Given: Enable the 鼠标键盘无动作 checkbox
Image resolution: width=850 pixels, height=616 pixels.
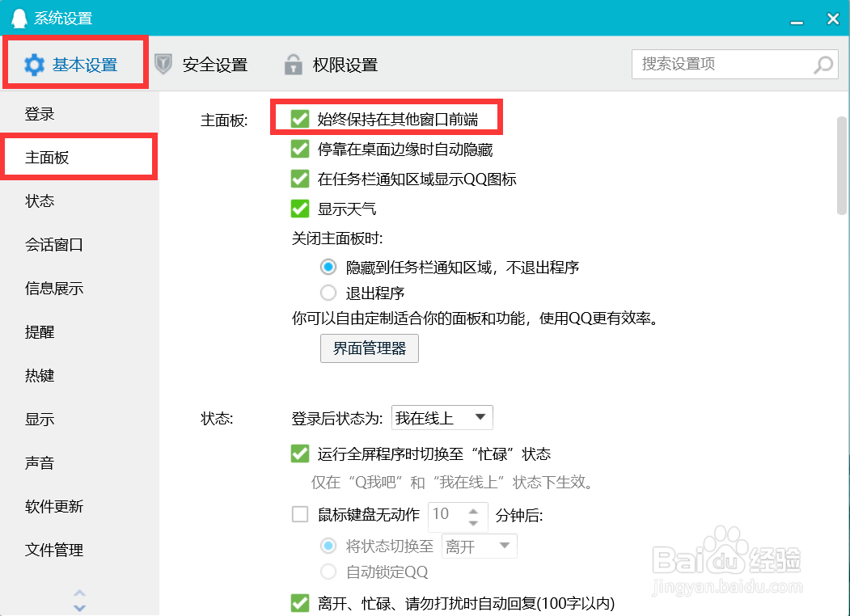Looking at the screenshot, I should [x=300, y=514].
